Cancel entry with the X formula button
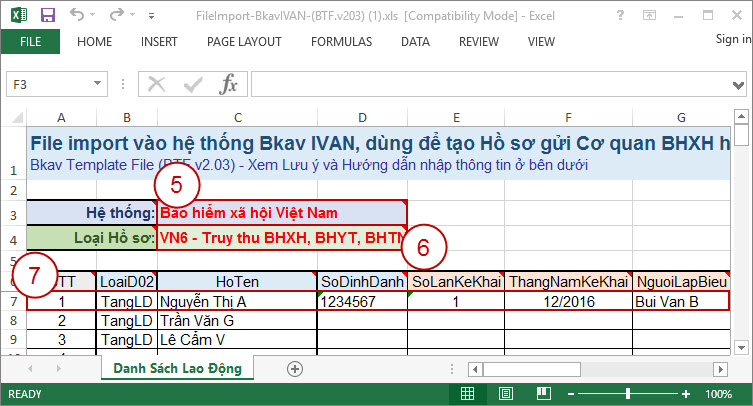 157,85
